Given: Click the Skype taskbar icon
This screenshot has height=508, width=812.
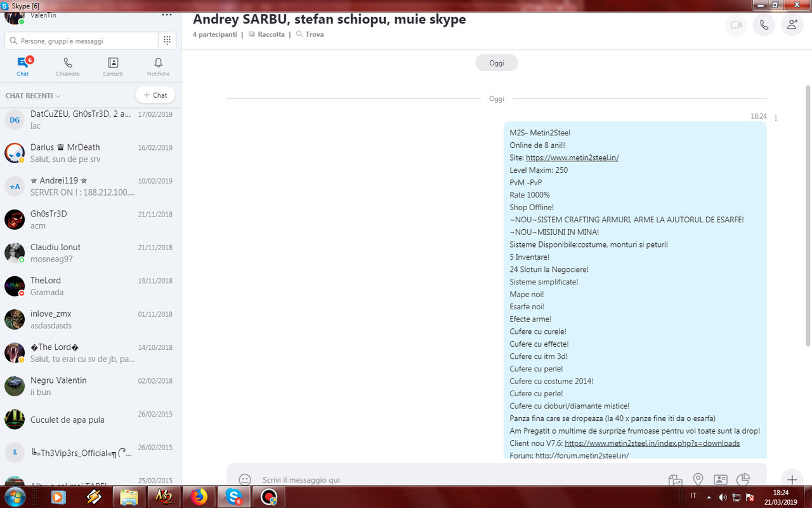Looking at the screenshot, I should [233, 497].
